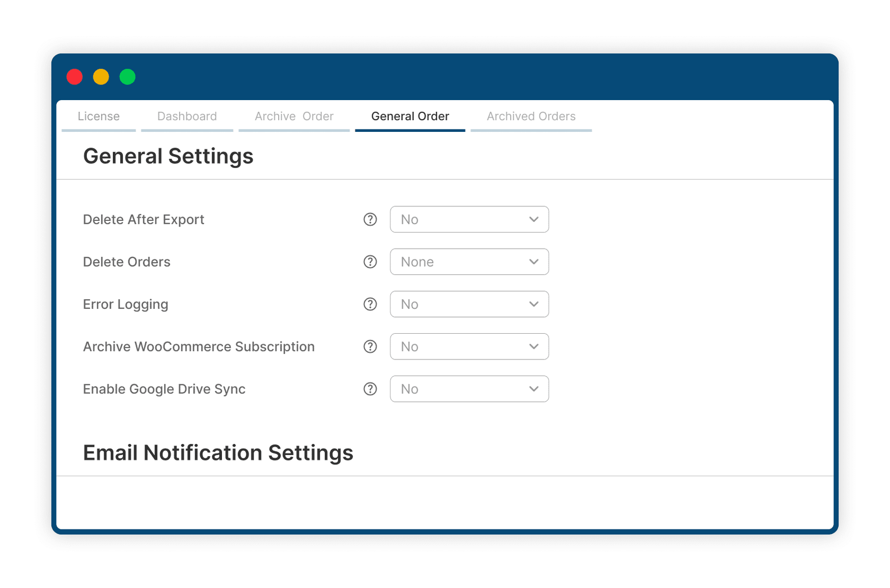The image size is (890, 588).
Task: Click help icon for Enable Google Drive Sync
Action: (x=370, y=389)
